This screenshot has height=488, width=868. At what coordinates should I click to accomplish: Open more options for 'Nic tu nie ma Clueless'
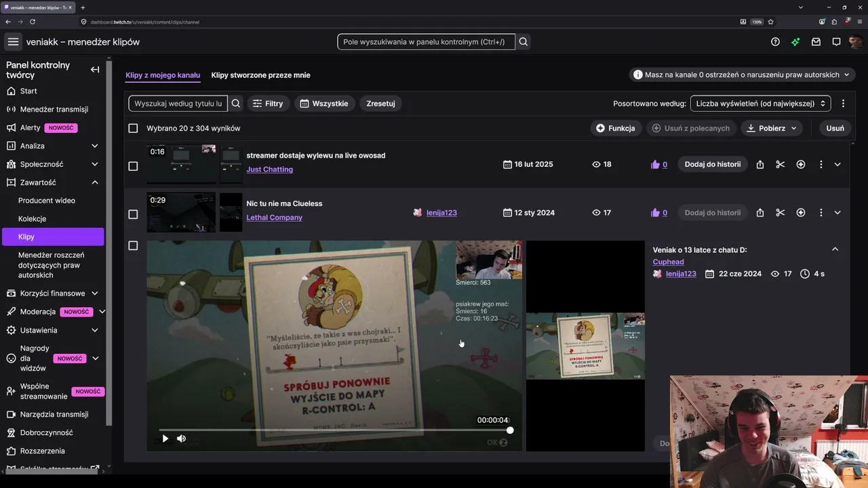[821, 213]
